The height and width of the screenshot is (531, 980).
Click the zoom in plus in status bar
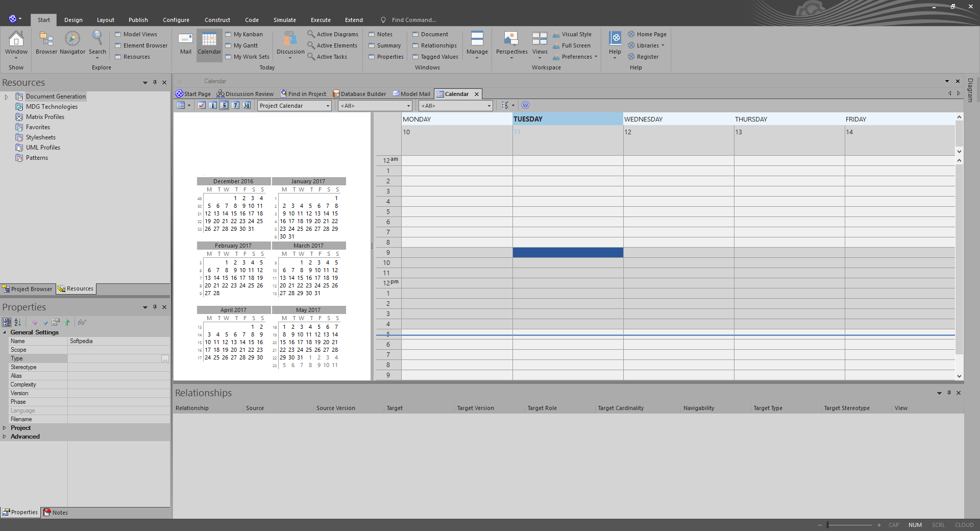[879, 525]
